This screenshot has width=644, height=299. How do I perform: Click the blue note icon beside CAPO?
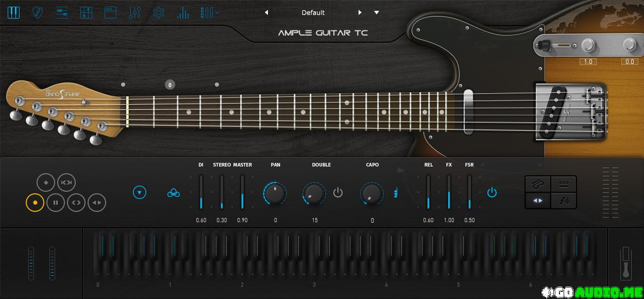396,193
